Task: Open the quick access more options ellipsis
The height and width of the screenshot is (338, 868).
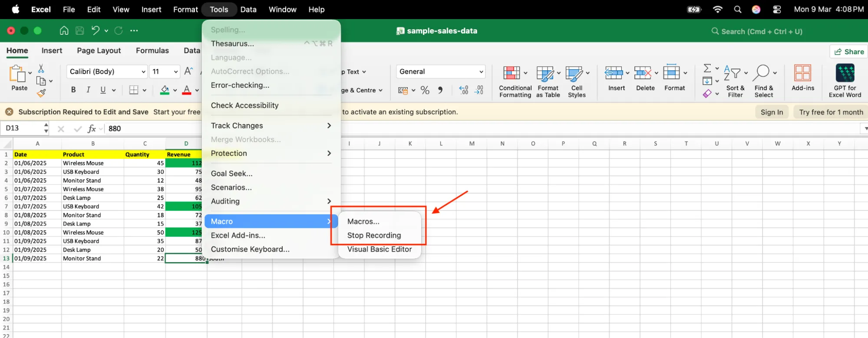Action: tap(134, 30)
